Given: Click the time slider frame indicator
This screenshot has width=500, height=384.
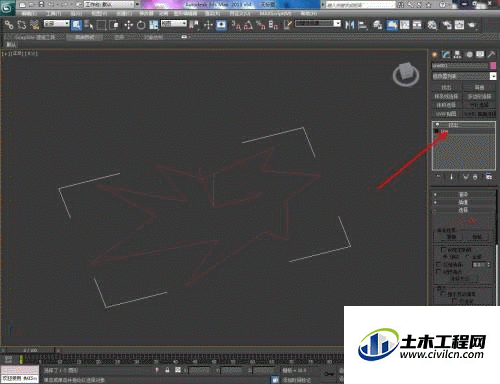Looking at the screenshot, I should [x=31, y=350].
